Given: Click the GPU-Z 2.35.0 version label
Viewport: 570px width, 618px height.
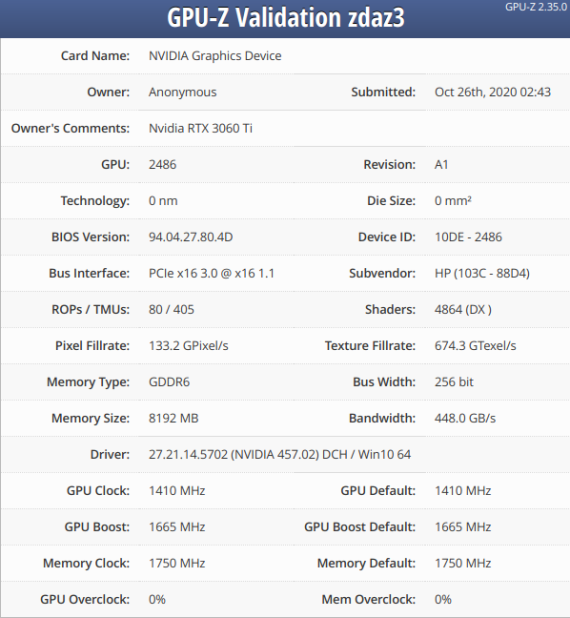Looking at the screenshot, I should point(536,7).
